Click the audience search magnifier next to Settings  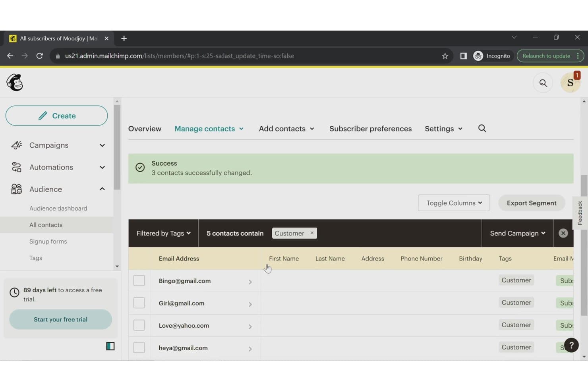click(x=482, y=128)
